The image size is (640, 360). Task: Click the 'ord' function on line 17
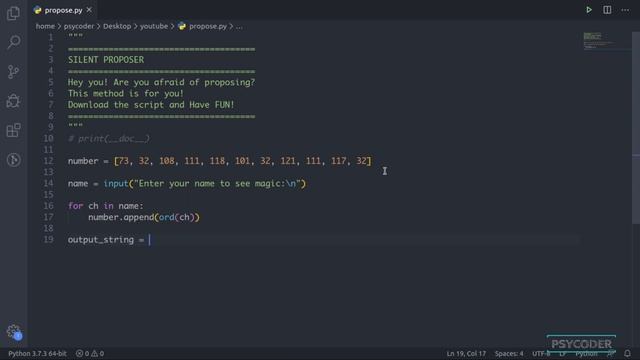pos(167,217)
